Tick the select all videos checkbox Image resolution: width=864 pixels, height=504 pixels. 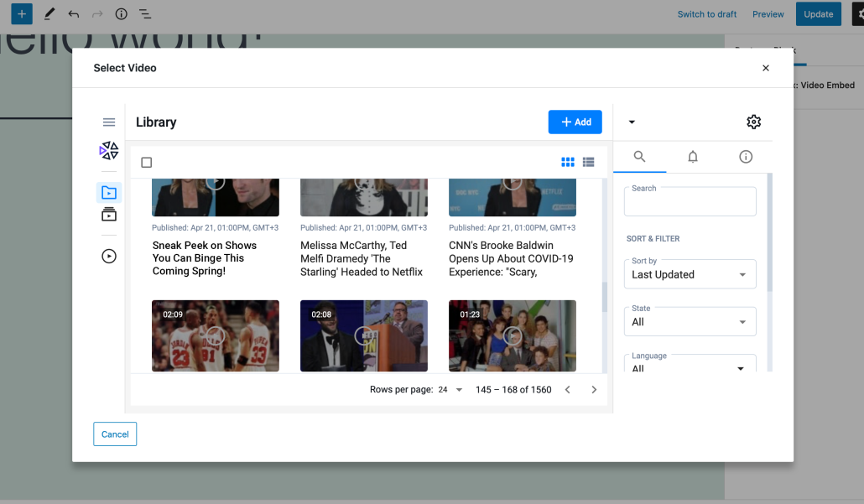147,163
